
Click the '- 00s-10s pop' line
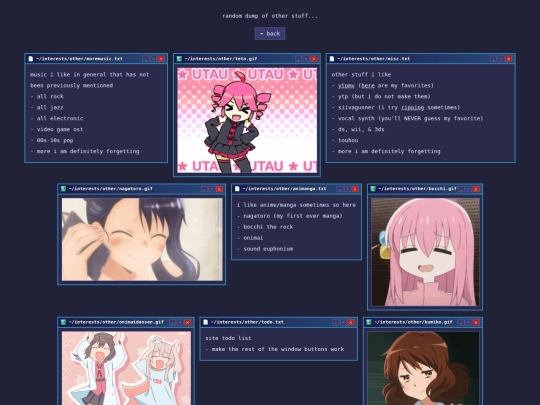[52, 141]
